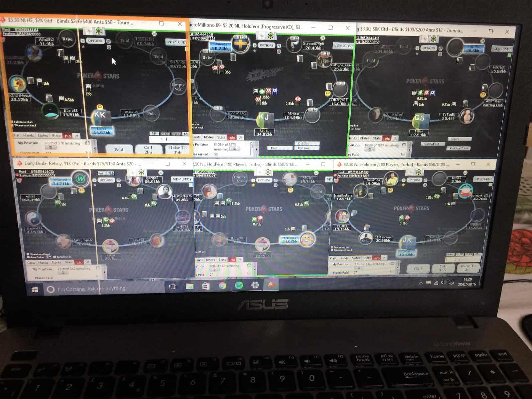The height and width of the screenshot is (399, 532).
Task: Click VIEW LOBBY in Daily Dollar Rebuy table
Action: (x=182, y=179)
